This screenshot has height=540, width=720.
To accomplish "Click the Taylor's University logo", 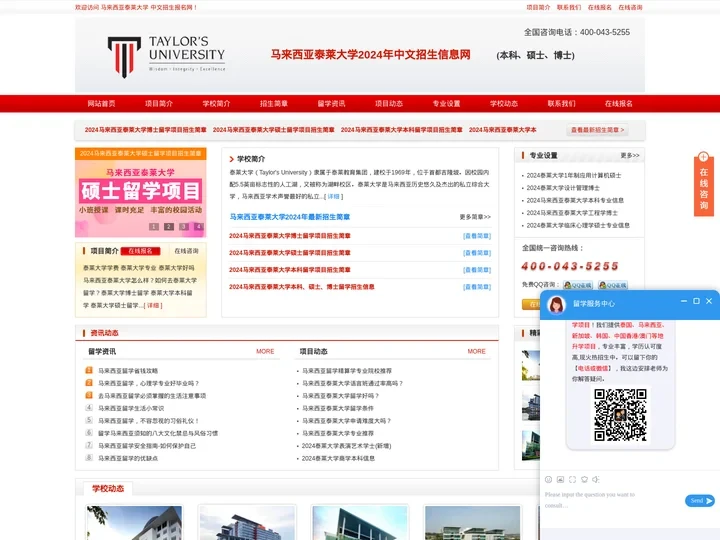I will [166, 56].
